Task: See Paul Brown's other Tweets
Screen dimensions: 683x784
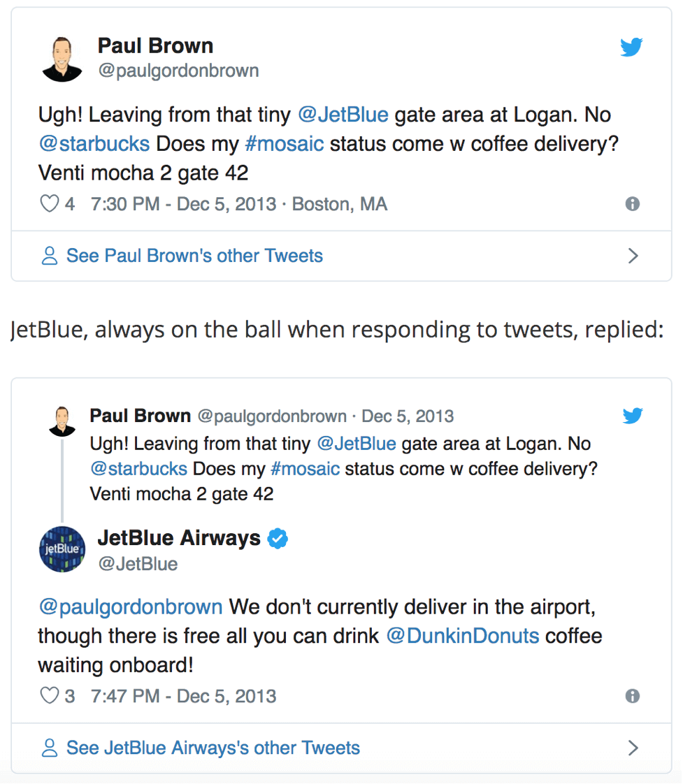Action: click(193, 256)
